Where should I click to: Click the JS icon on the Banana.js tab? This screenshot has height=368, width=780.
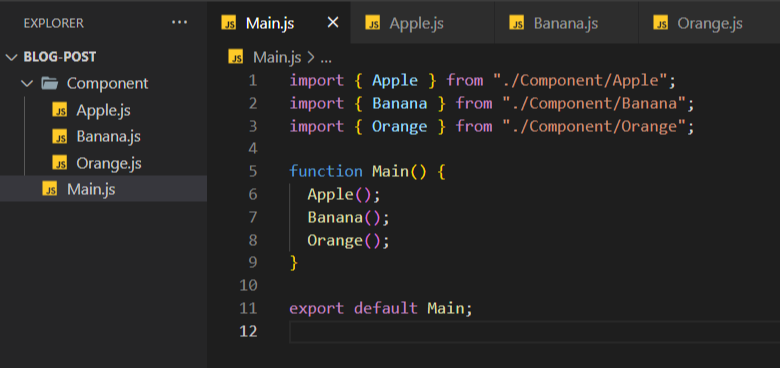[517, 23]
